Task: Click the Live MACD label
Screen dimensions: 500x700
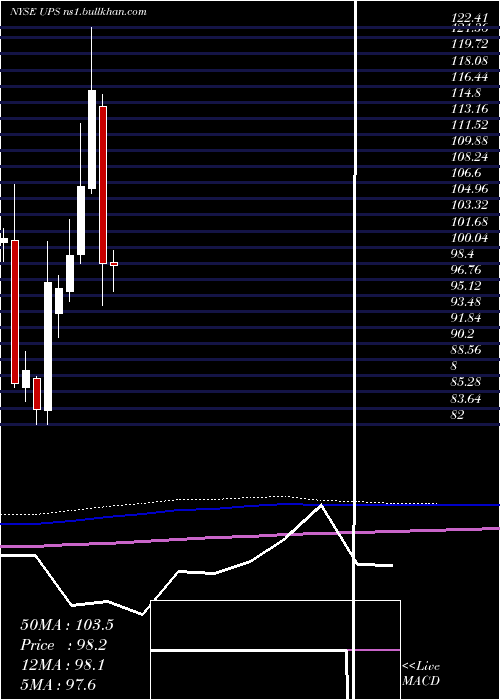Action: (421, 673)
